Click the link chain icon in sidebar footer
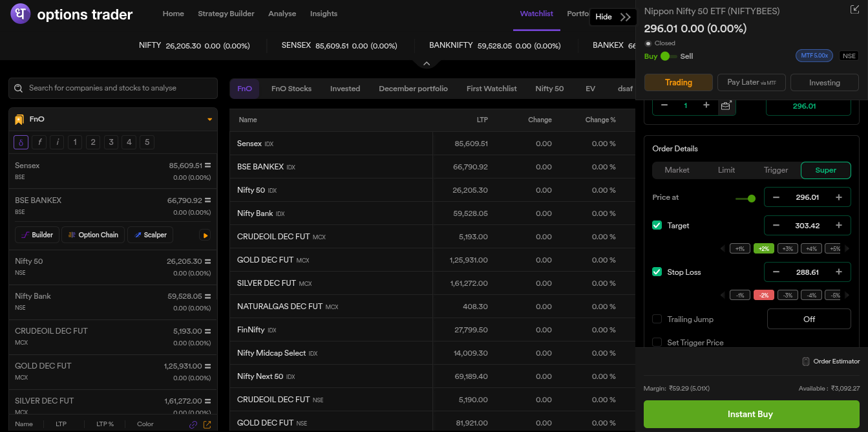 193,425
